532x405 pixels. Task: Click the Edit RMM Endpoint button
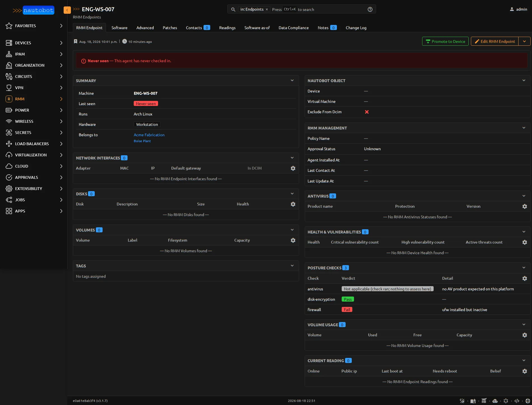point(495,41)
